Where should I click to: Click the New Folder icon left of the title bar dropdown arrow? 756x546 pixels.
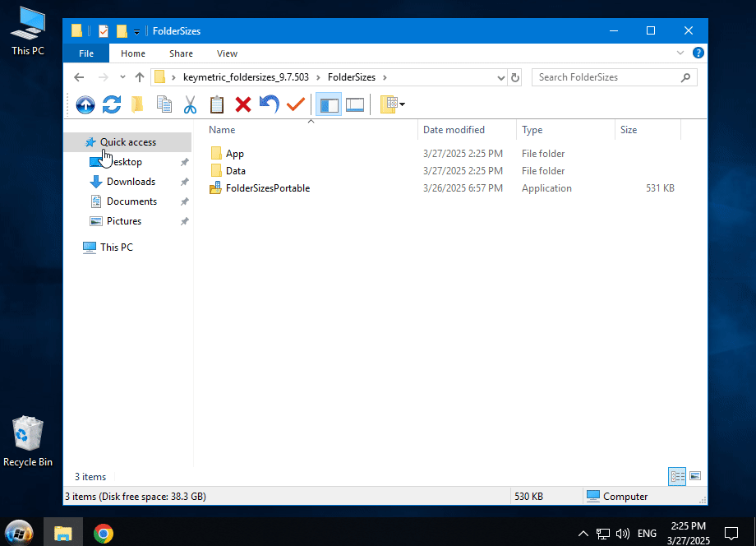pos(122,31)
